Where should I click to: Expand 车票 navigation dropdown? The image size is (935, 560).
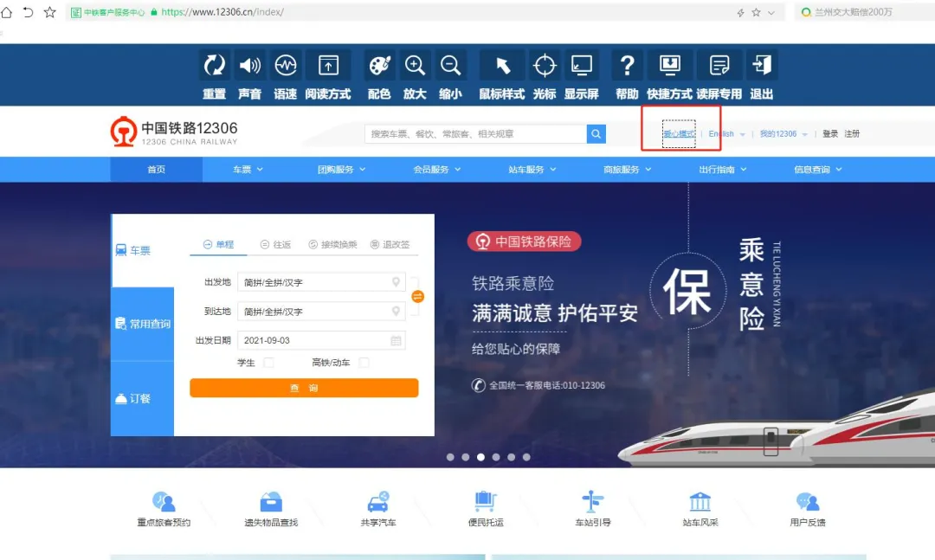click(x=248, y=170)
